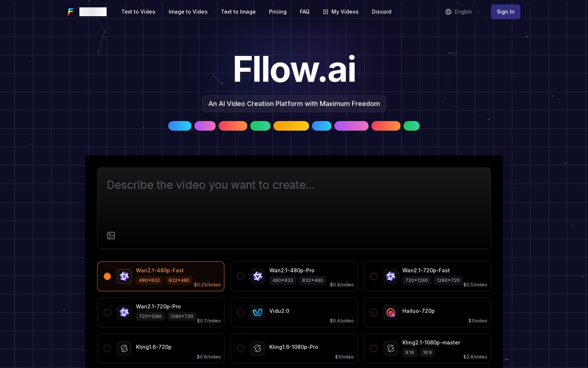Click the Fllow.ai logo icon
The height and width of the screenshot is (368, 588).
pyautogui.click(x=70, y=11)
